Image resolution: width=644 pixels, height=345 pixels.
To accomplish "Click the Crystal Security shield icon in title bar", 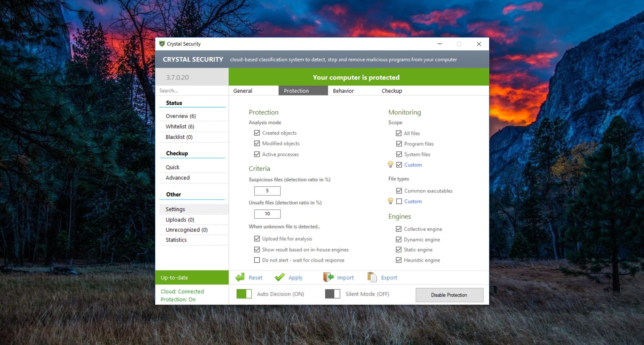I will coord(162,44).
